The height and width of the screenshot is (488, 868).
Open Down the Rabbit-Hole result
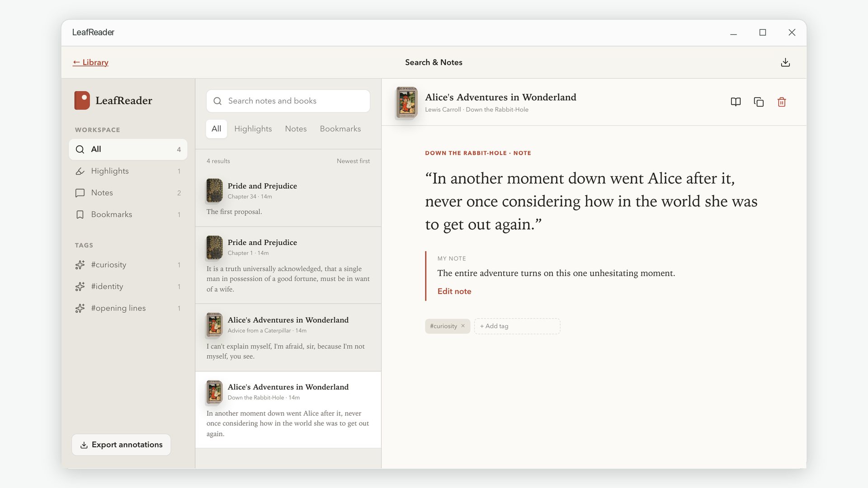pyautogui.click(x=288, y=410)
